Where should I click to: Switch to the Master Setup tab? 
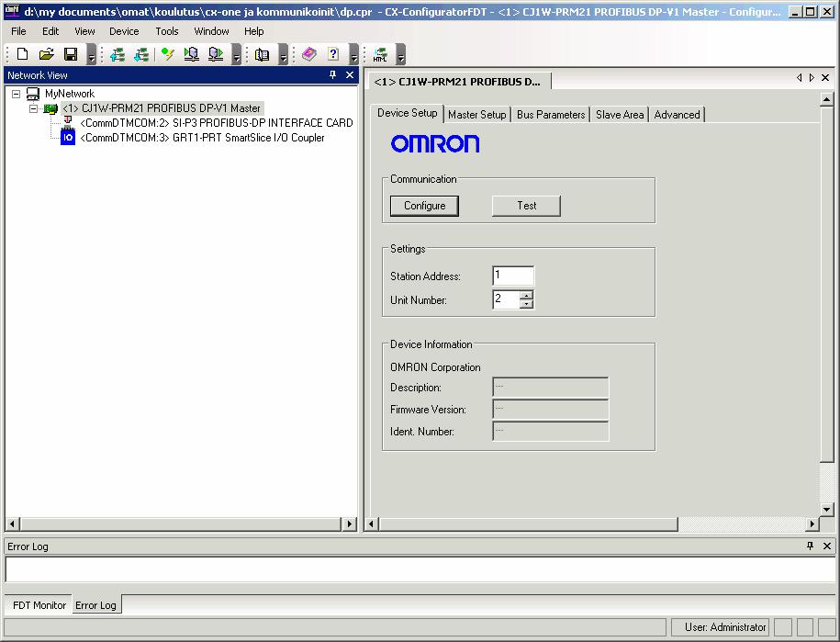pos(476,115)
